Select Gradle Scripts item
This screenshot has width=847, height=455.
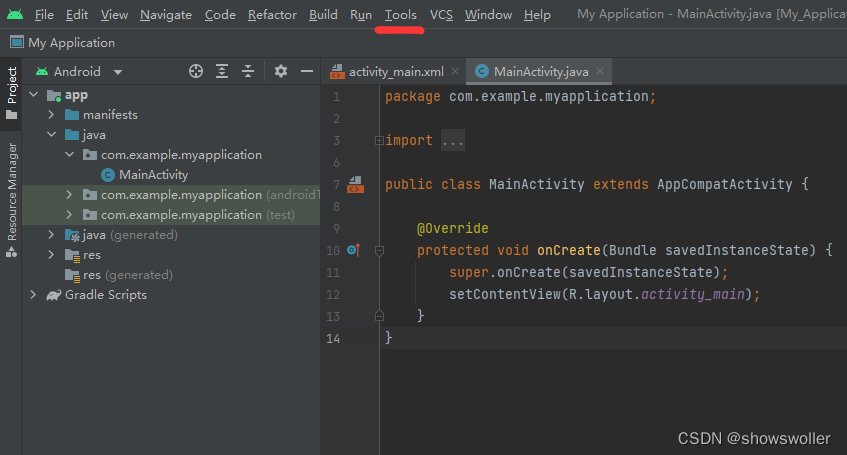[106, 295]
